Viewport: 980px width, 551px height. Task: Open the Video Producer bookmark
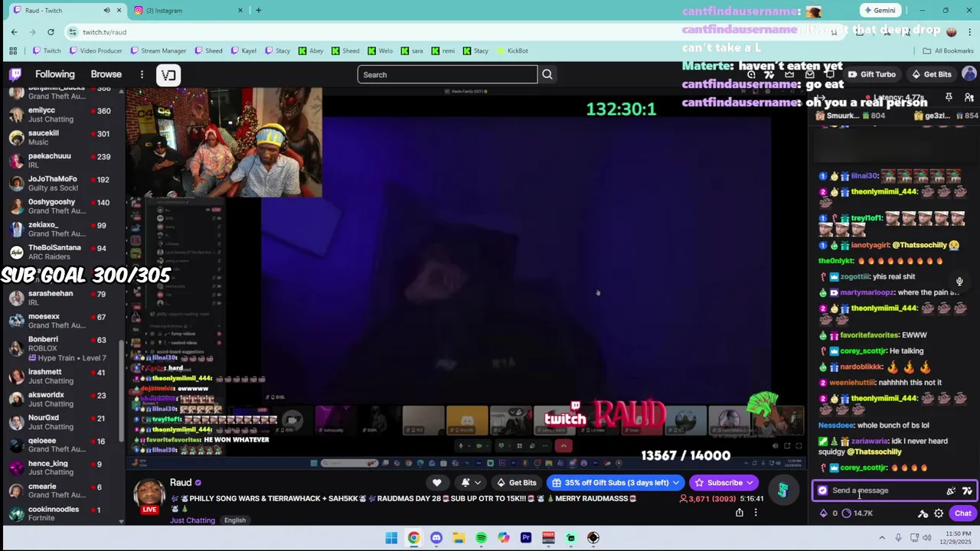point(95,51)
